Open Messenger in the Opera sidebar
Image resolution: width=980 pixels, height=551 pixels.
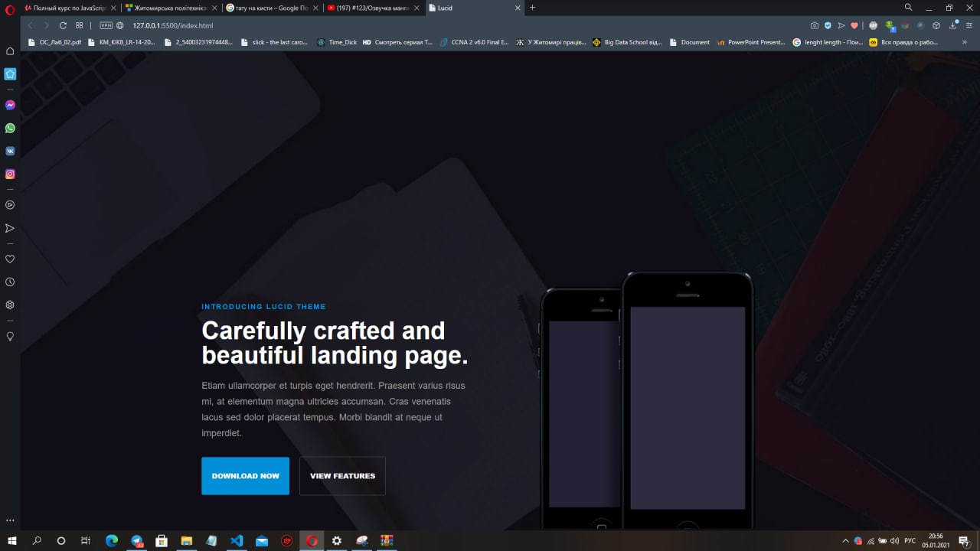point(10,105)
